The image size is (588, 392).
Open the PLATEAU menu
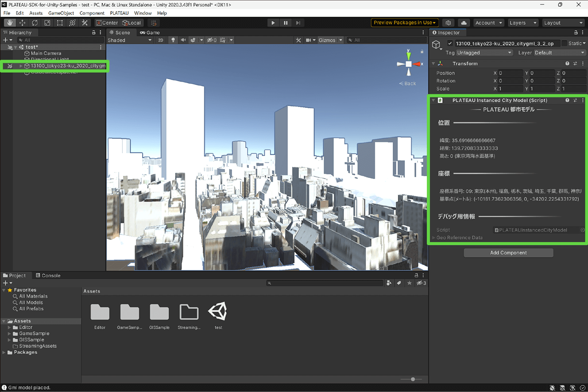tap(119, 13)
